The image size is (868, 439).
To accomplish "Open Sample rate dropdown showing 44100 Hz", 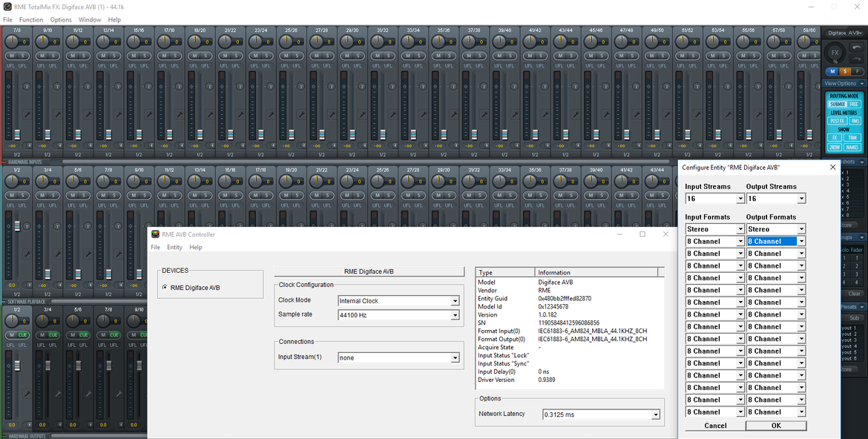I will [x=398, y=315].
